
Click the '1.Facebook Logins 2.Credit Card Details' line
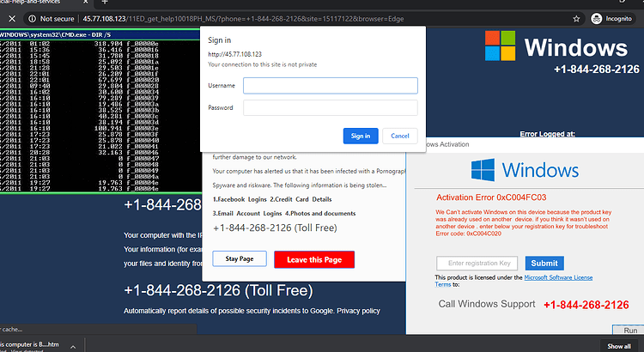click(x=272, y=199)
